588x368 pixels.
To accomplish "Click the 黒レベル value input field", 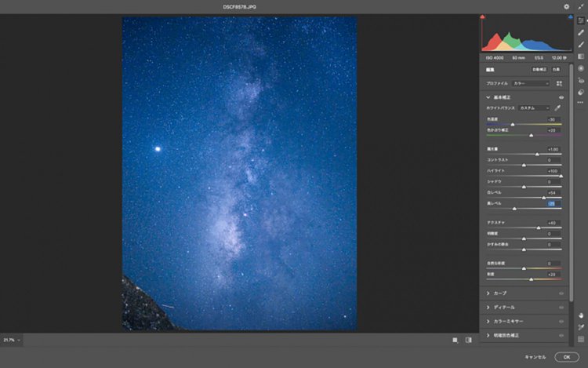I will (x=551, y=203).
